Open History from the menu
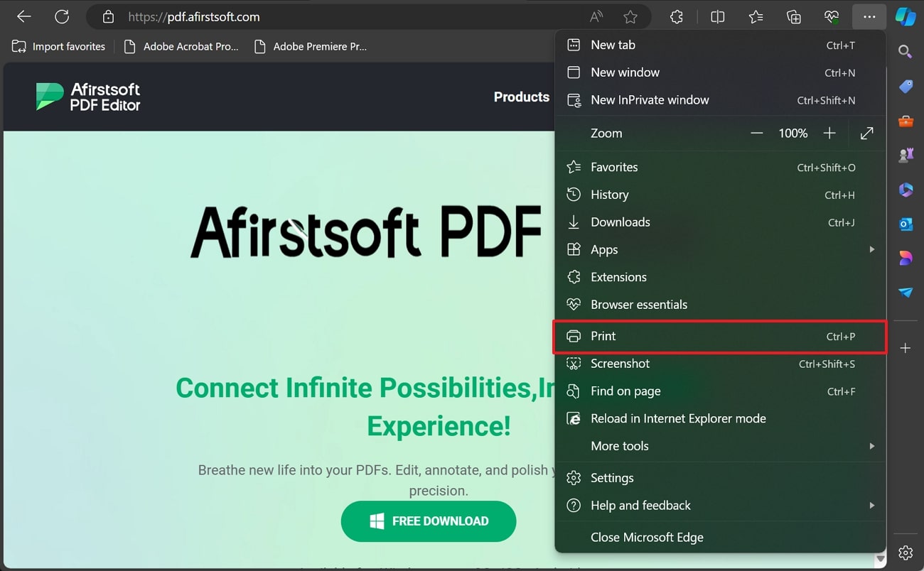Viewport: 924px width, 571px height. tap(720, 195)
